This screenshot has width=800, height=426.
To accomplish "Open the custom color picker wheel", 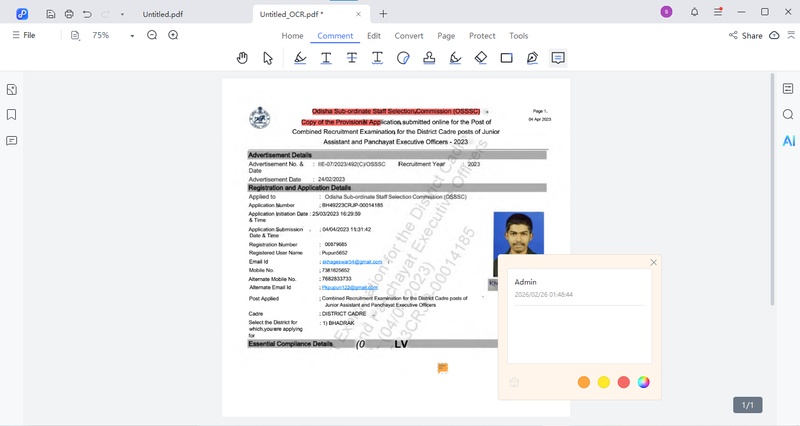I will pos(643,382).
